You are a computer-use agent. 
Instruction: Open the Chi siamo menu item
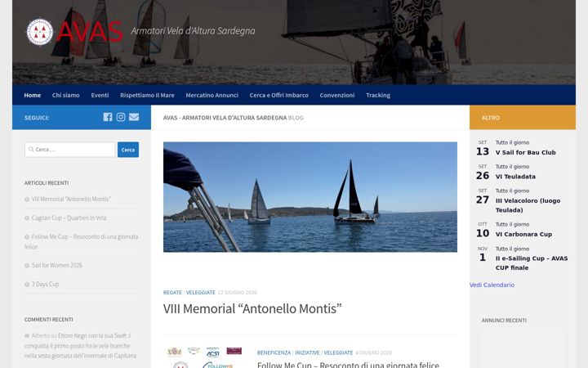click(65, 95)
